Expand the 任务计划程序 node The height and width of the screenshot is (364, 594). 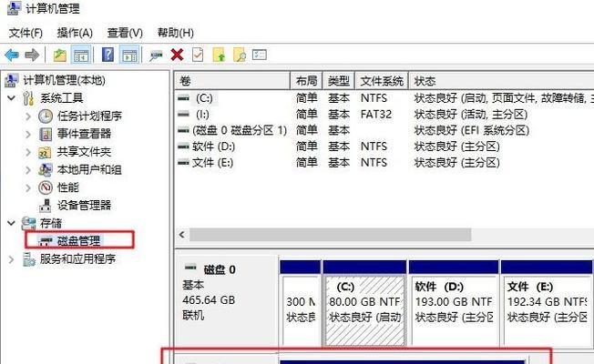(x=28, y=116)
